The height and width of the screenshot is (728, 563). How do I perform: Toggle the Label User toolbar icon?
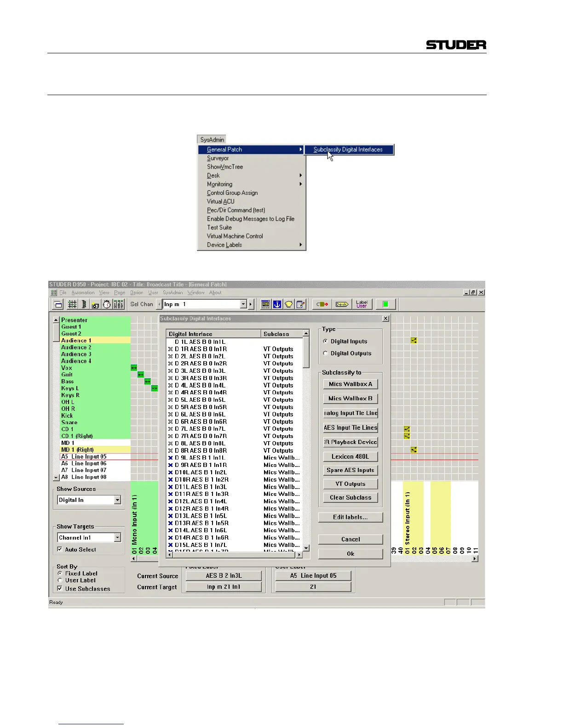[x=362, y=304]
